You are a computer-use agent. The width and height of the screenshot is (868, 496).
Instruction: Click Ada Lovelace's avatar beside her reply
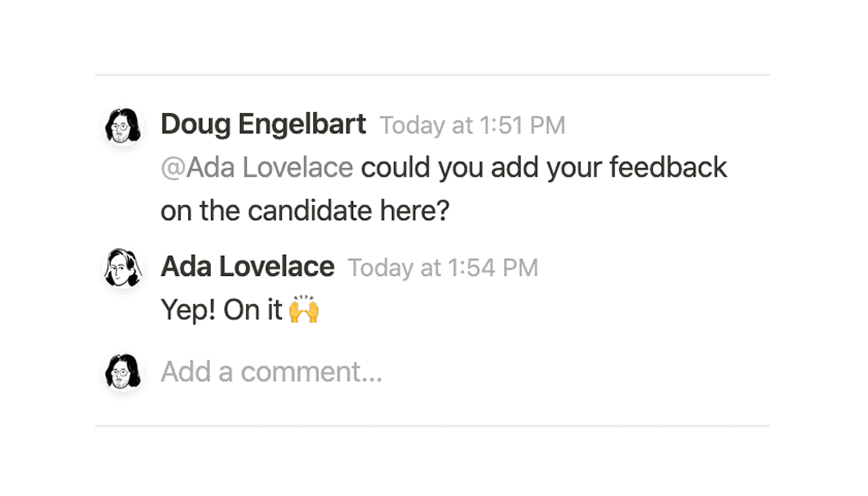tap(123, 268)
